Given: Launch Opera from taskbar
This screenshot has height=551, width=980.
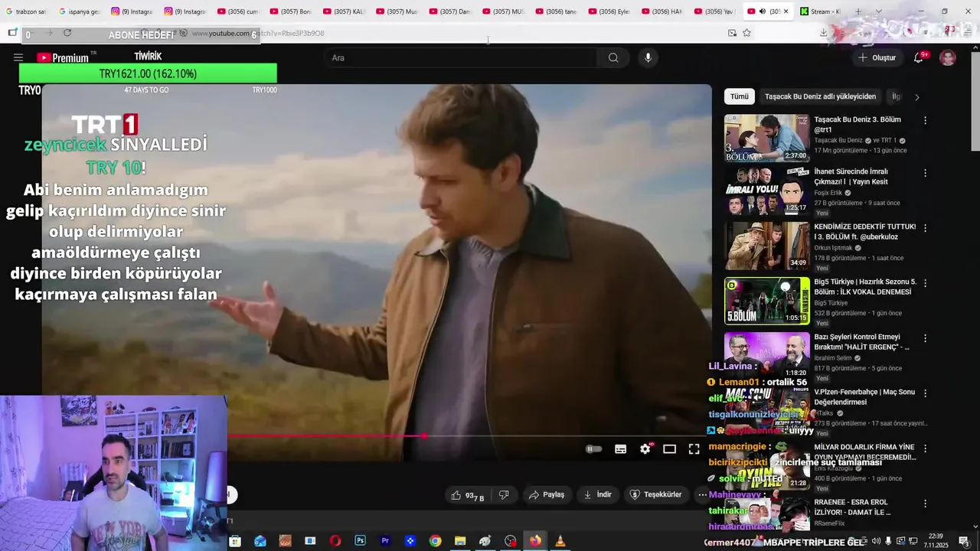Looking at the screenshot, I should coord(335,541).
